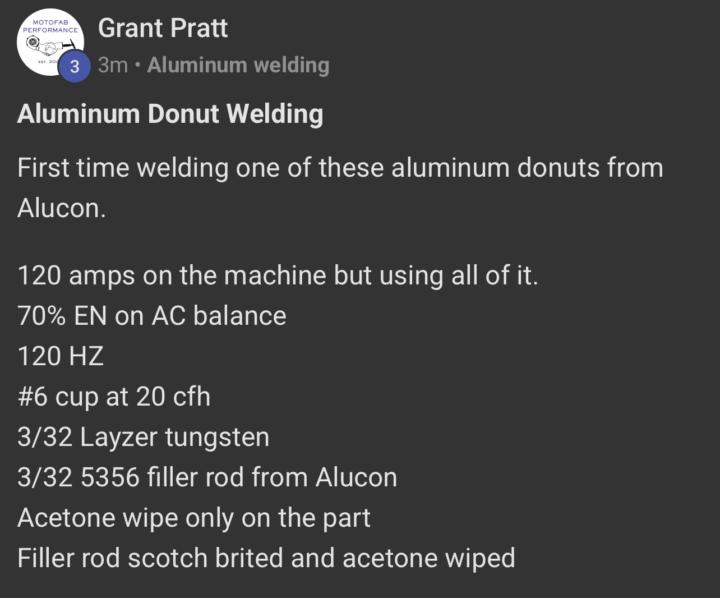Open the Motofab Performance profile avatar
Image resolution: width=720 pixels, height=598 pixels.
[51, 42]
